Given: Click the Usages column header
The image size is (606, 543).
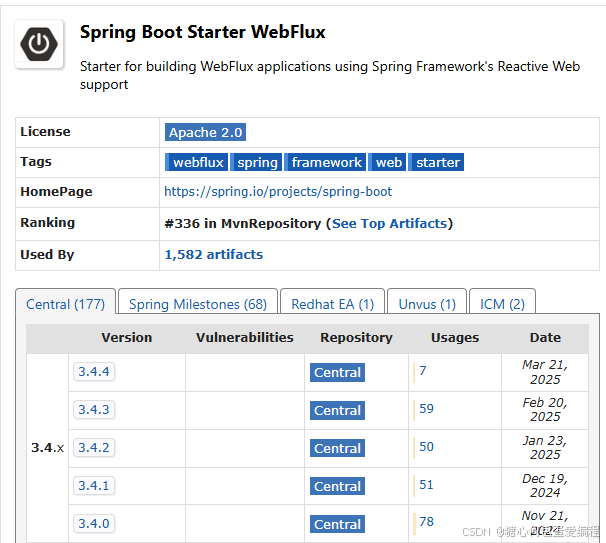Looking at the screenshot, I should (455, 338).
